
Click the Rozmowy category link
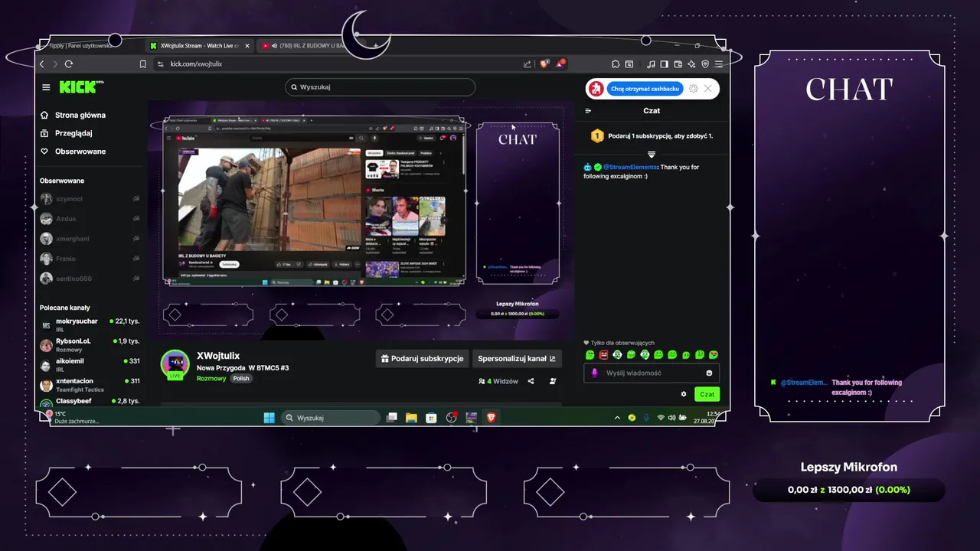[x=211, y=378]
